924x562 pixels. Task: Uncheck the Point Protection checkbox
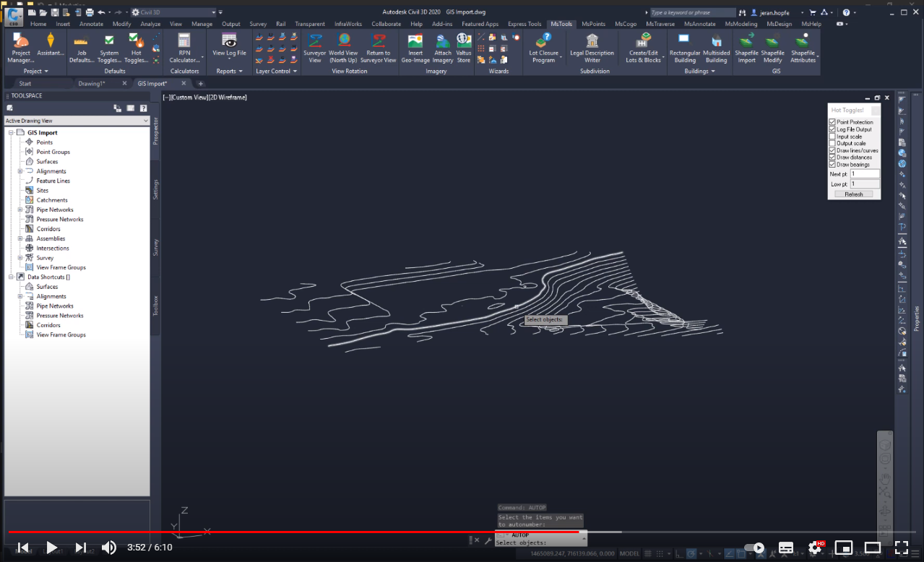(832, 122)
